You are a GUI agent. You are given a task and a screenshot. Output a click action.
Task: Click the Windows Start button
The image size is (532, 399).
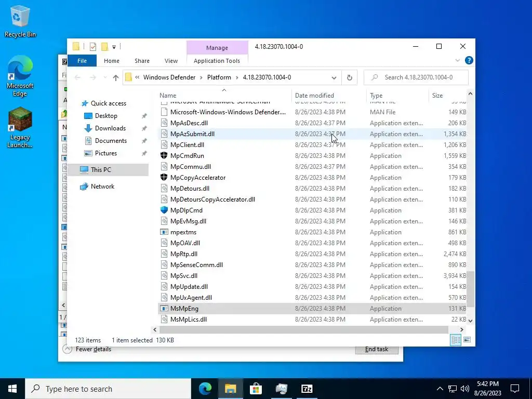tap(12, 389)
